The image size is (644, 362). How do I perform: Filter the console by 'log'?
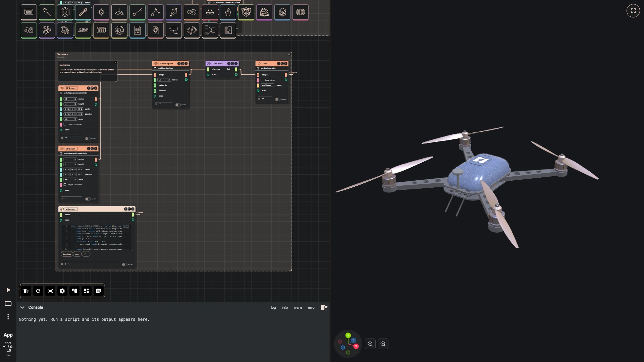point(273,307)
